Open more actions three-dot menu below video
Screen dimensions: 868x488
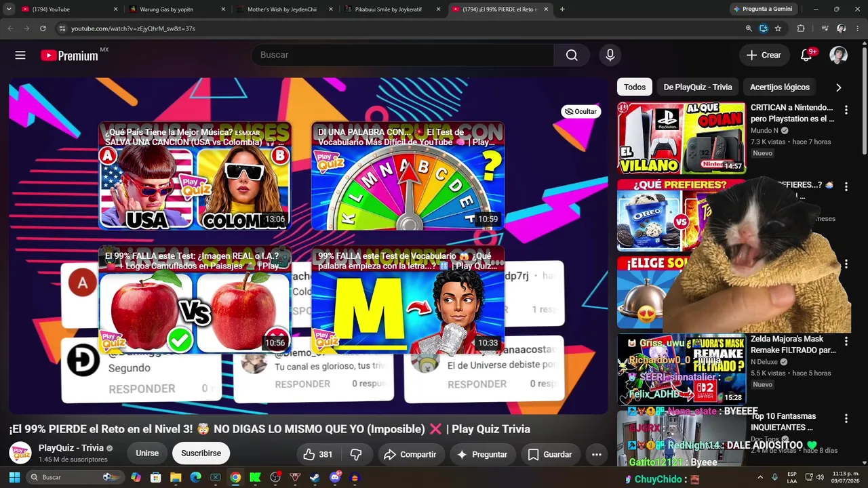(x=597, y=454)
